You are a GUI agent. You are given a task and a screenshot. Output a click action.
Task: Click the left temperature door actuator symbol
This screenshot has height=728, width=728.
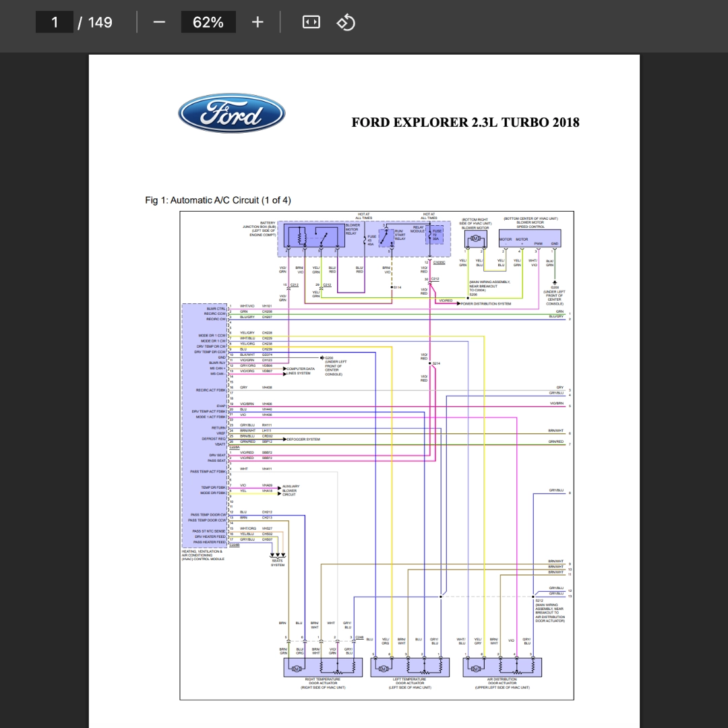pyautogui.click(x=410, y=667)
